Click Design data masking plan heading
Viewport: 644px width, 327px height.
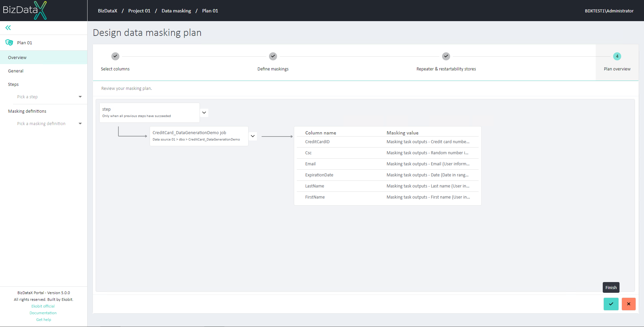(147, 33)
